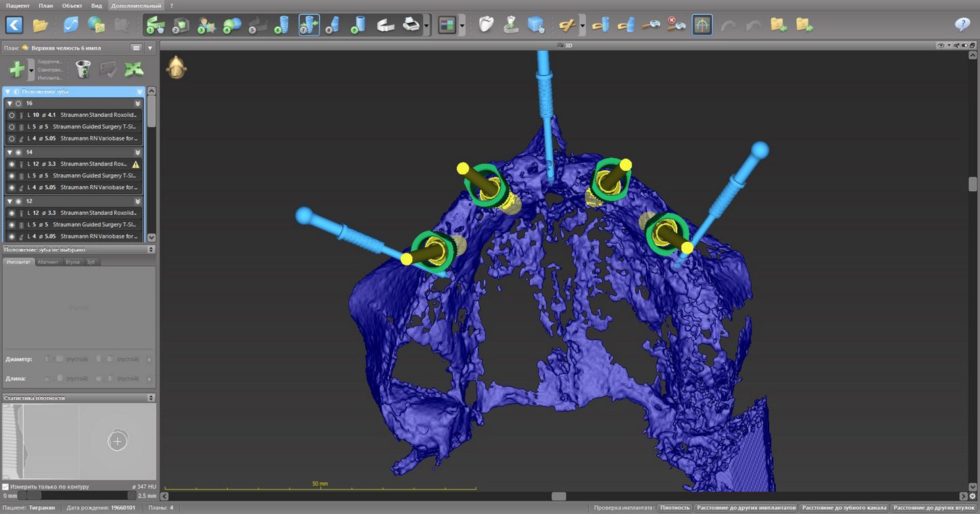The width and height of the screenshot is (980, 514).
Task: Open the plan selection dropdown arrow
Action: coord(150,48)
